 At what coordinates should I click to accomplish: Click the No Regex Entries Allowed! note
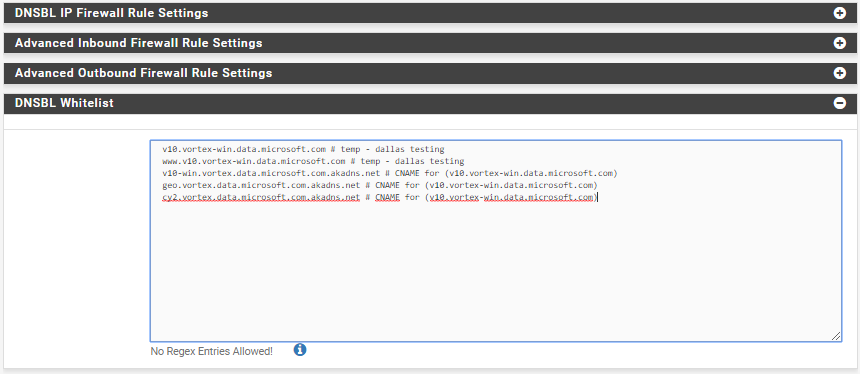click(x=211, y=352)
